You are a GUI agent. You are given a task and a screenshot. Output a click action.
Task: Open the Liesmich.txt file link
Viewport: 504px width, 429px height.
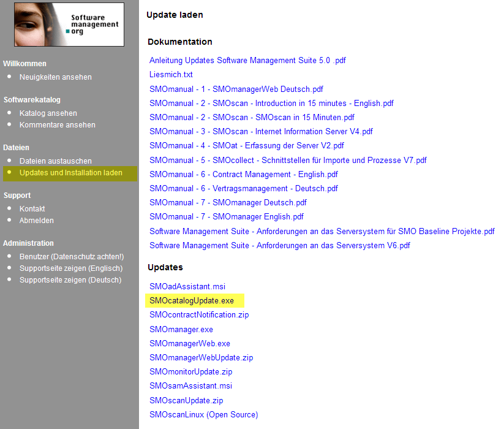[171, 75]
